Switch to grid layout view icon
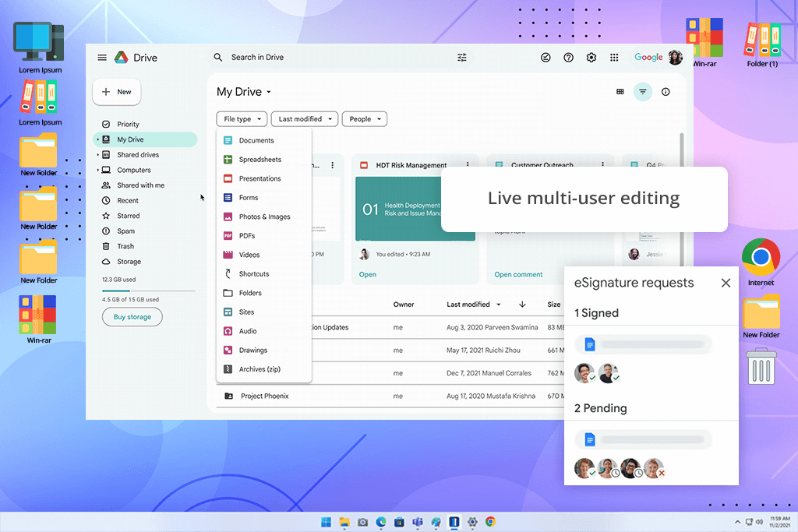The height and width of the screenshot is (532, 798). pyautogui.click(x=620, y=92)
